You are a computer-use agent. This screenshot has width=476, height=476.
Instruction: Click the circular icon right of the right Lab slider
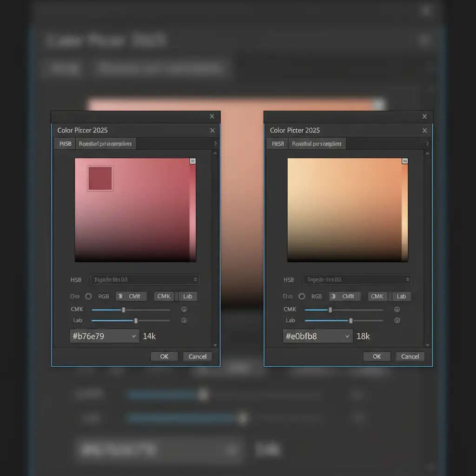point(397,320)
